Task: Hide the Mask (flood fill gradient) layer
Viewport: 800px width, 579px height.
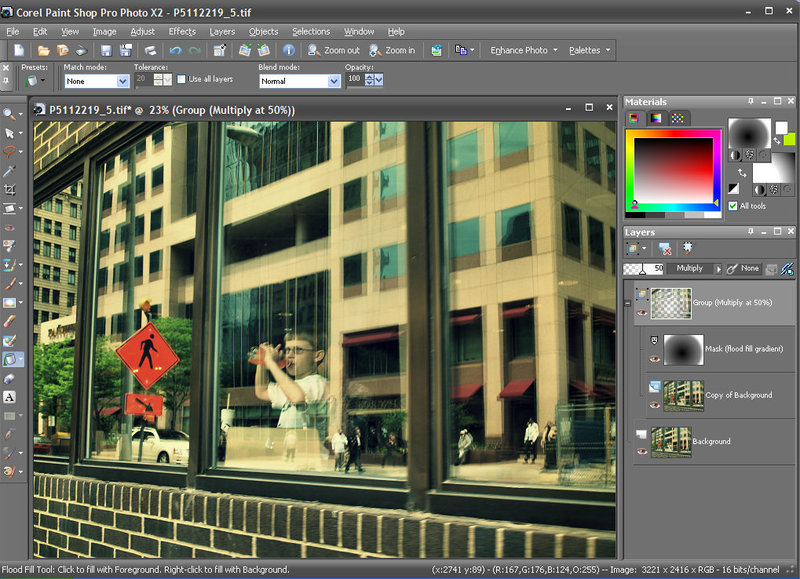Action: coord(654,359)
